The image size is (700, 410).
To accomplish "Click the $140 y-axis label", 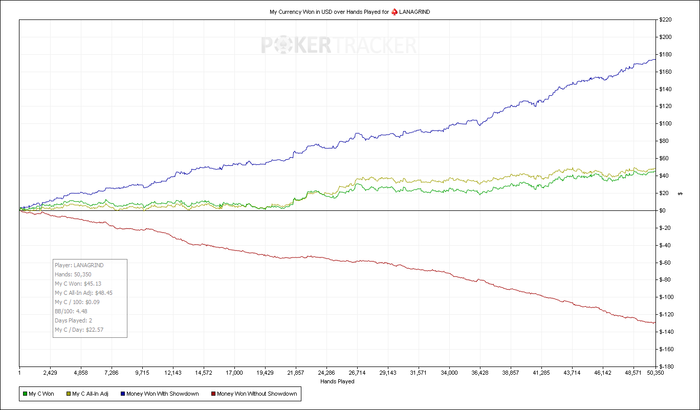I will coord(665,89).
